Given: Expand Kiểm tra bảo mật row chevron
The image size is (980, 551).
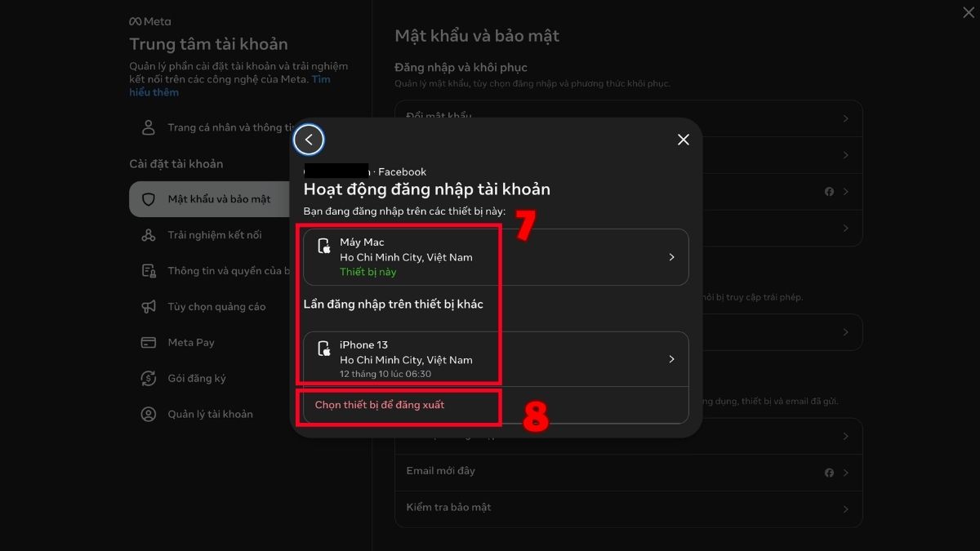Looking at the screenshot, I should (846, 509).
